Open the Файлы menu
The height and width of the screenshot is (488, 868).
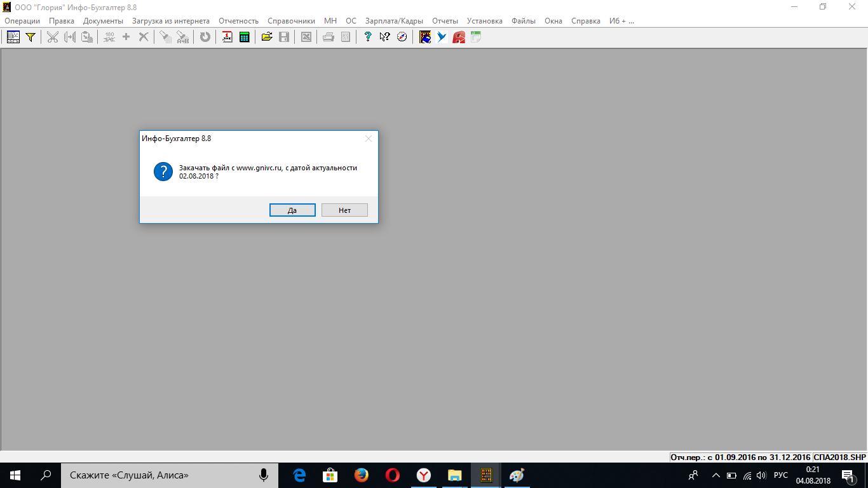[524, 21]
